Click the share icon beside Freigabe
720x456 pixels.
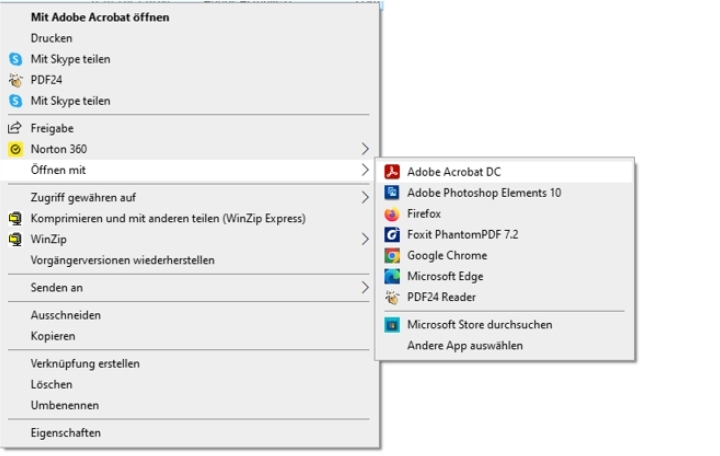[15, 128]
